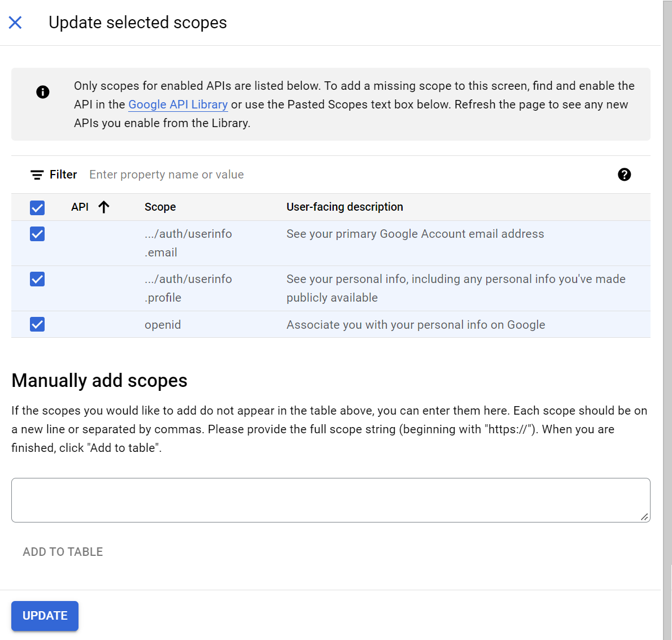Deselect the openid scope checkbox
Screen dimensions: 672x640
coord(37,324)
